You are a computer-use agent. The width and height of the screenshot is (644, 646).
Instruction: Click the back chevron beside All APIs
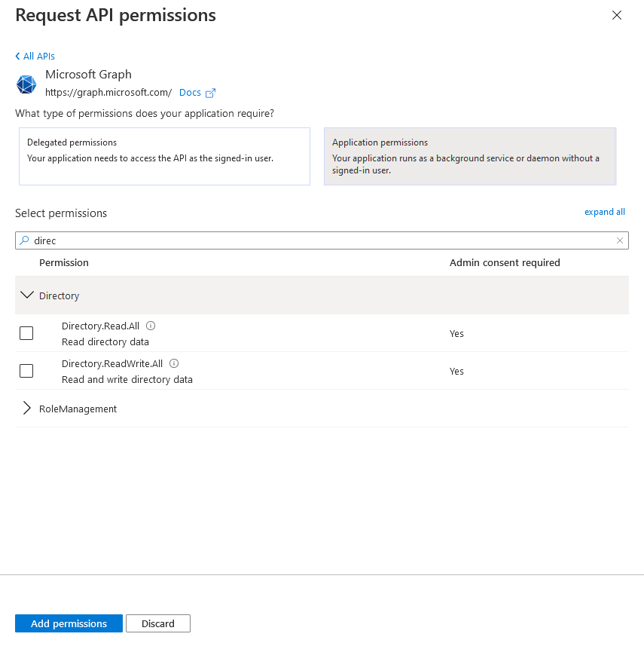[17, 57]
